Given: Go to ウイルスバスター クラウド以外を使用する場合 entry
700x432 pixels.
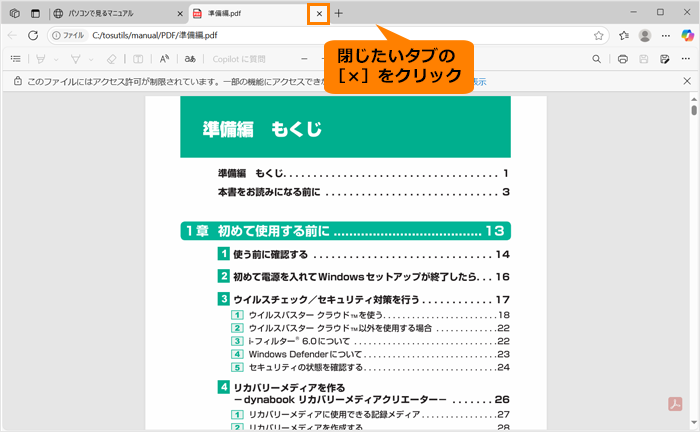Looking at the screenshot, I should (x=370, y=328).
